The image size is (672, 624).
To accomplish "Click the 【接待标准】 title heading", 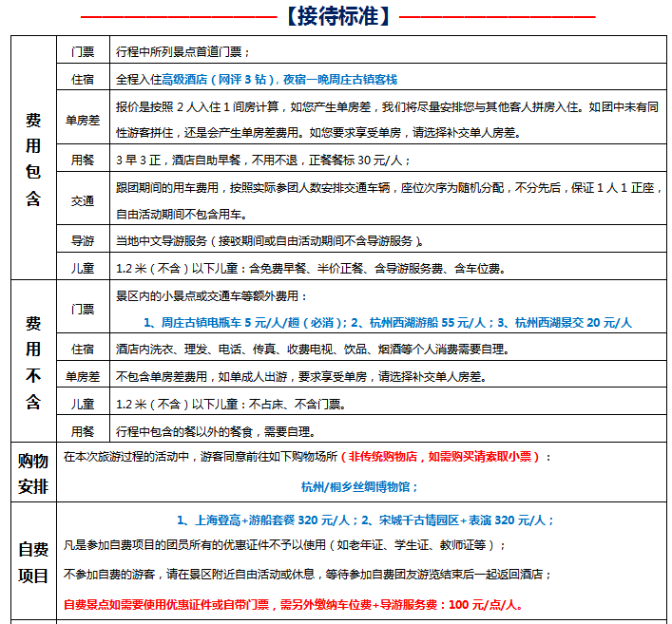I will pyautogui.click(x=337, y=16).
